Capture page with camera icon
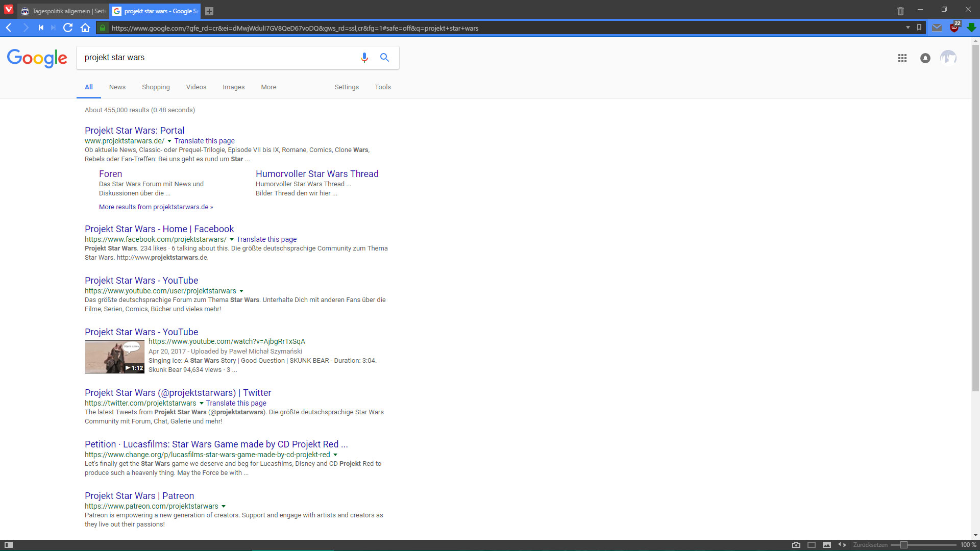The height and width of the screenshot is (551, 980). pyautogui.click(x=796, y=545)
